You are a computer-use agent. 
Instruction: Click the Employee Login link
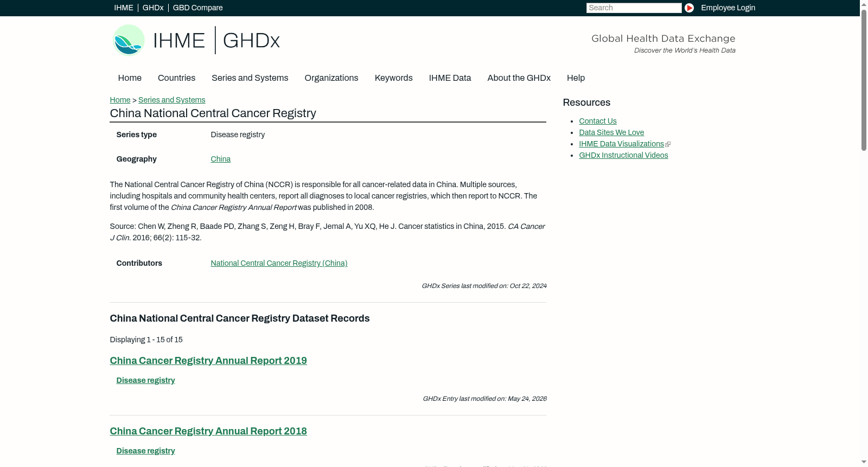(728, 8)
